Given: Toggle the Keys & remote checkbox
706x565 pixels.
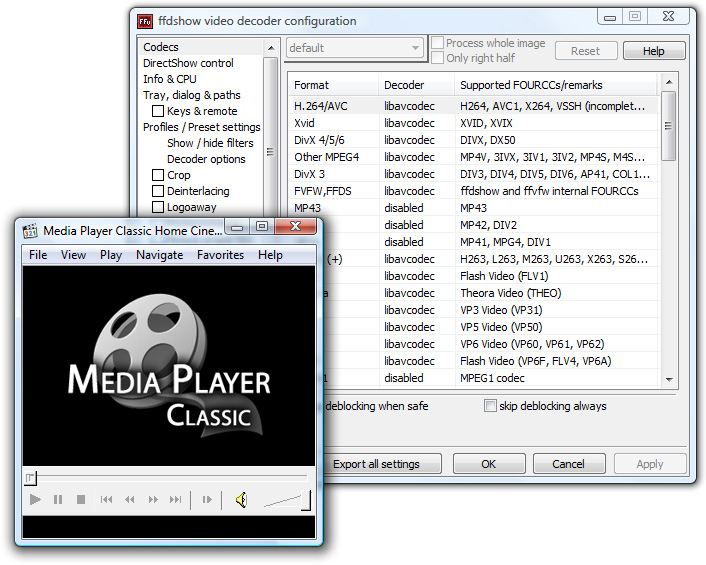Looking at the screenshot, I should click(x=158, y=111).
